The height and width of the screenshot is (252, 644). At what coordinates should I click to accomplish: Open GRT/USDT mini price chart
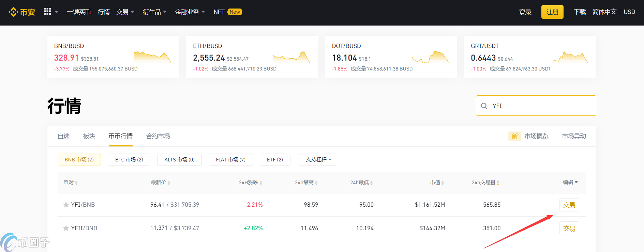pos(569,57)
